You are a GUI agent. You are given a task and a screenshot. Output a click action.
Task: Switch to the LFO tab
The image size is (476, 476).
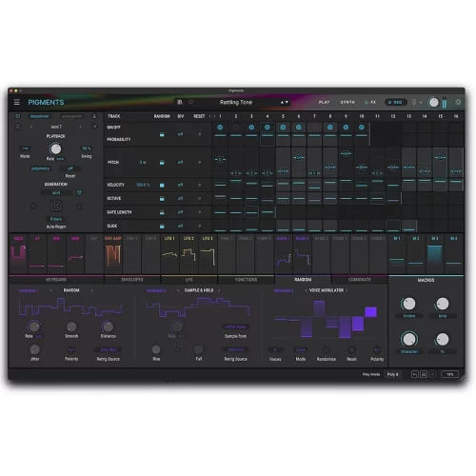click(x=189, y=280)
